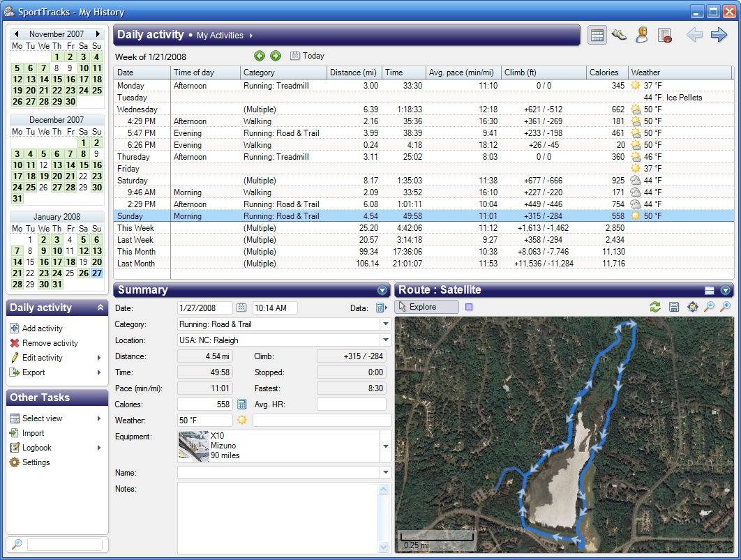Navigate forward with the blue right arrow
The height and width of the screenshot is (560, 741).
[719, 35]
